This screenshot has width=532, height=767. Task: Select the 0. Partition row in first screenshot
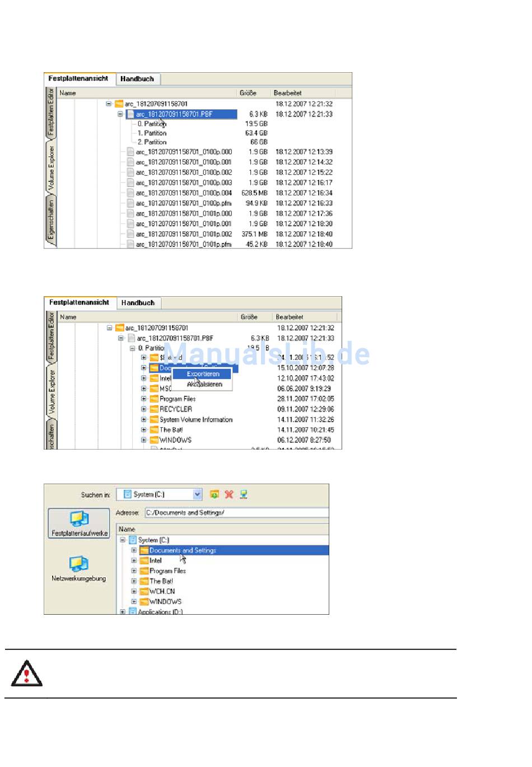(x=152, y=124)
